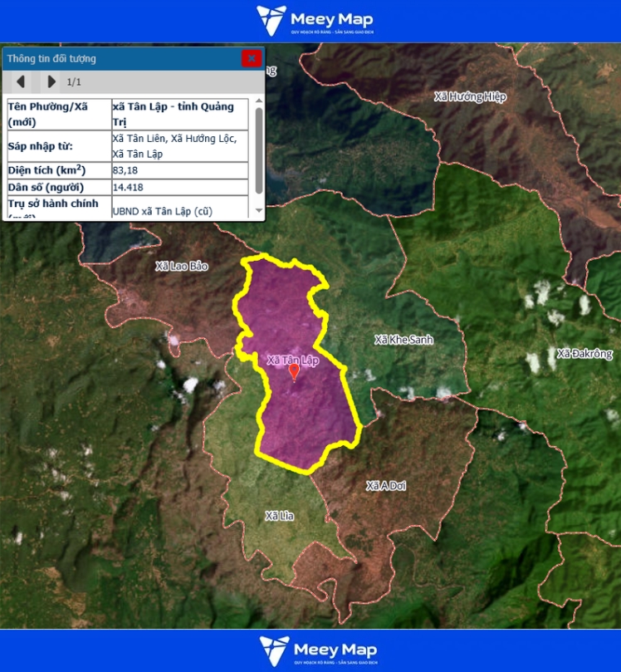The width and height of the screenshot is (621, 672).
Task: Select the Xã Hướng Hiệp map label
Action: pyautogui.click(x=470, y=97)
